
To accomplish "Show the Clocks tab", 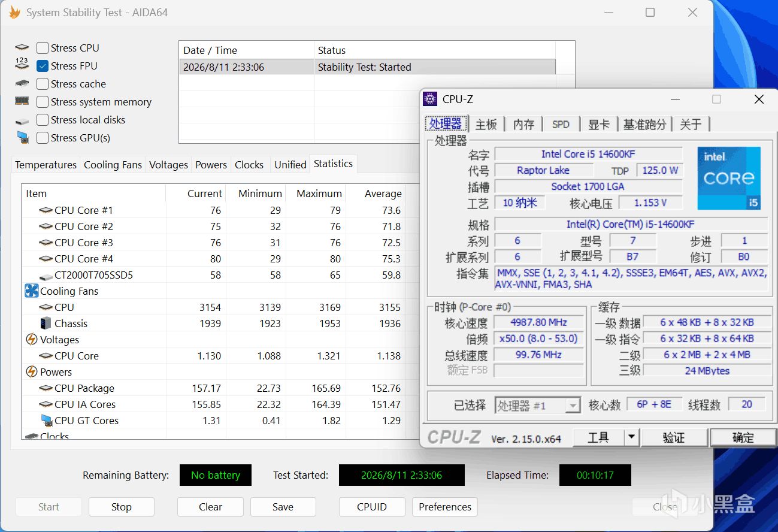I will (249, 165).
